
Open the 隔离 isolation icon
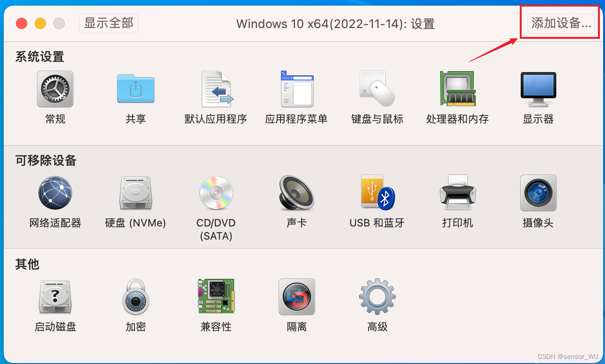pos(296,297)
